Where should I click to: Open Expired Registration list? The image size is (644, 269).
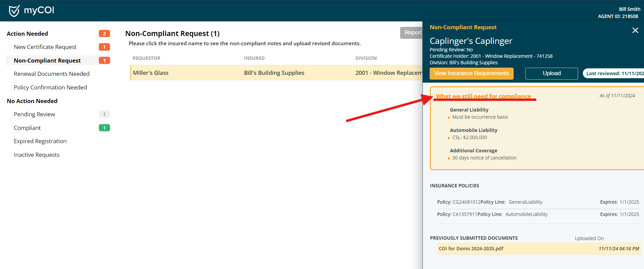click(x=40, y=141)
